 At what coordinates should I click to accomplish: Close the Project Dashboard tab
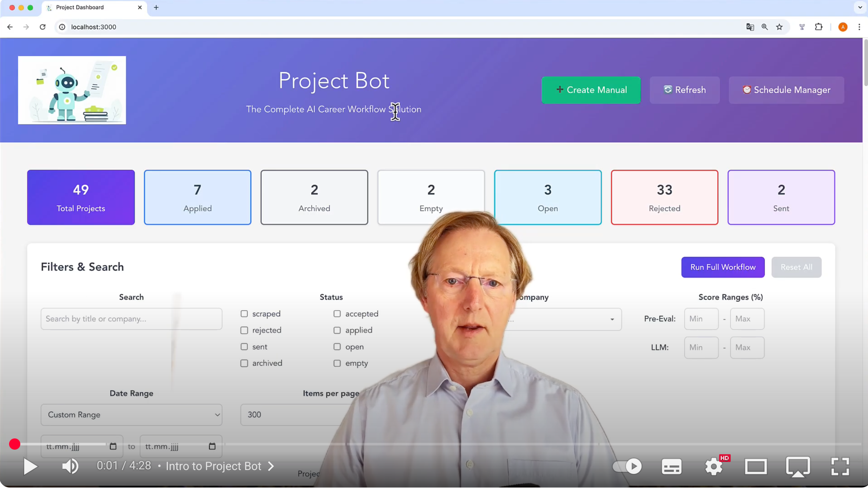(140, 7)
